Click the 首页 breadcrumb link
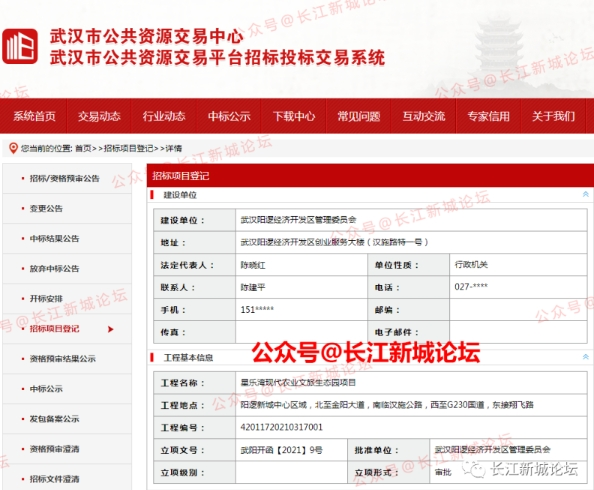 [83, 149]
